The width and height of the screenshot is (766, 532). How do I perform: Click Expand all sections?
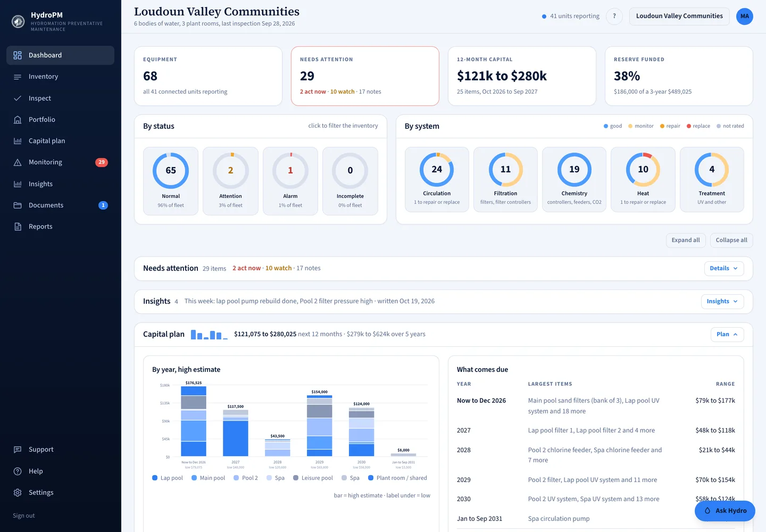[x=686, y=240]
